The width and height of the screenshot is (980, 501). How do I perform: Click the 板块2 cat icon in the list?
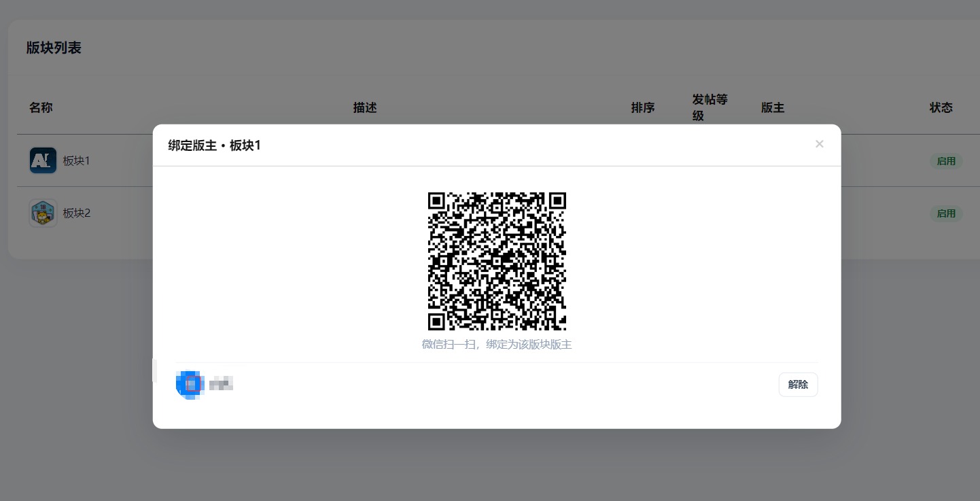pyautogui.click(x=43, y=213)
